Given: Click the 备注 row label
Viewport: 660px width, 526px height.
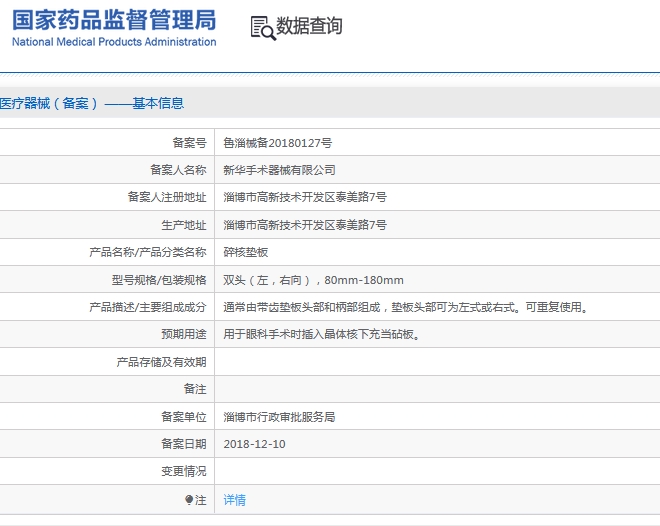Looking at the screenshot, I should coord(195,389).
